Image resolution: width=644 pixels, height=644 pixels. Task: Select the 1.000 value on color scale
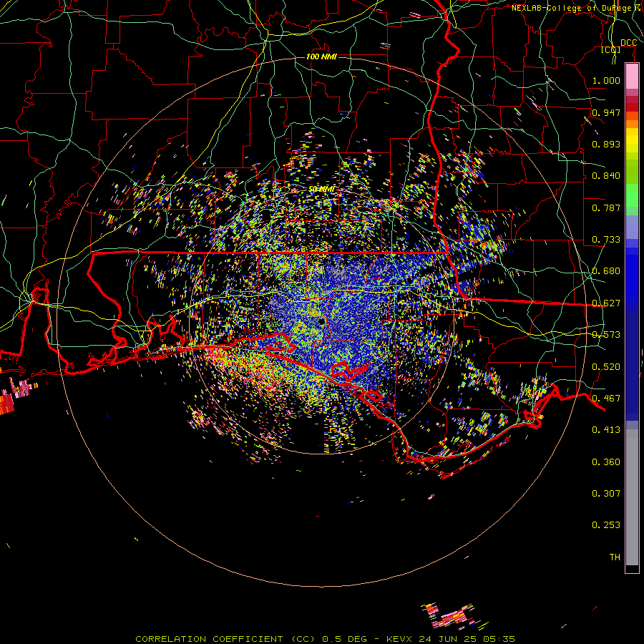coord(606,80)
